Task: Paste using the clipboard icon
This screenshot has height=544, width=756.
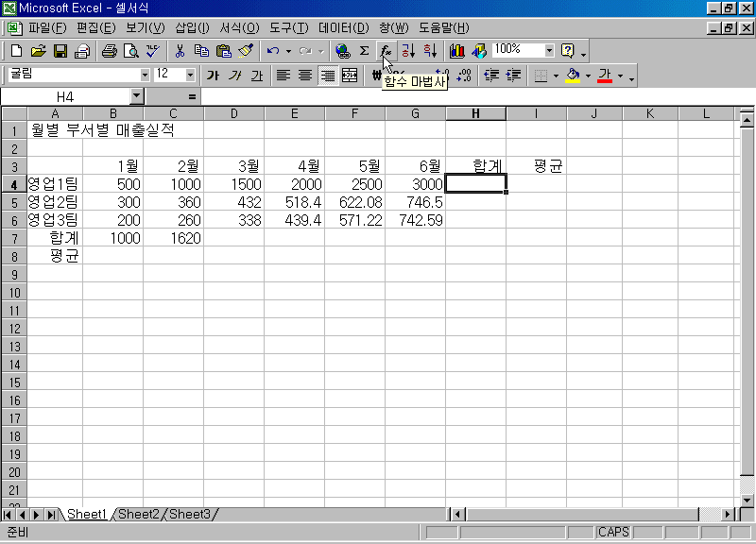Action: (224, 51)
